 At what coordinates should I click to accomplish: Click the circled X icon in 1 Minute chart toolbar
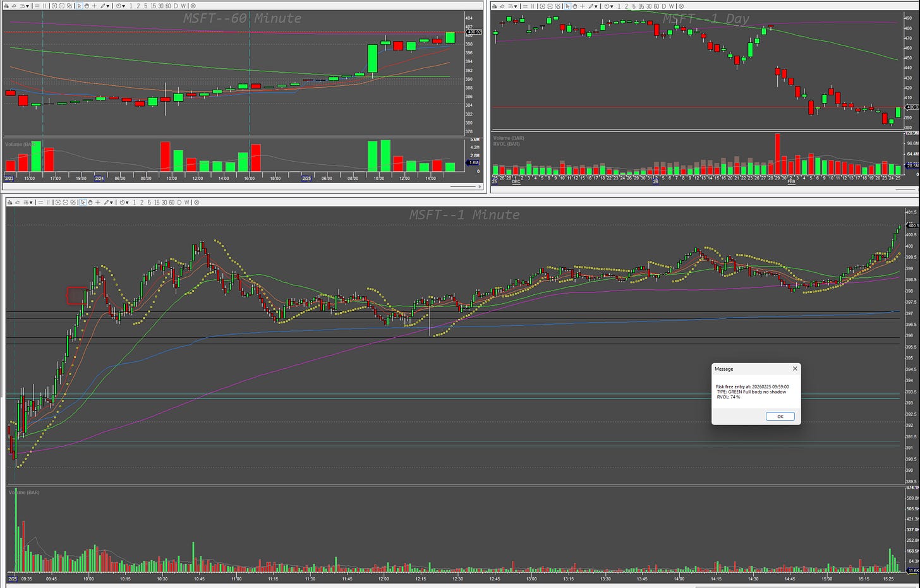[197, 202]
